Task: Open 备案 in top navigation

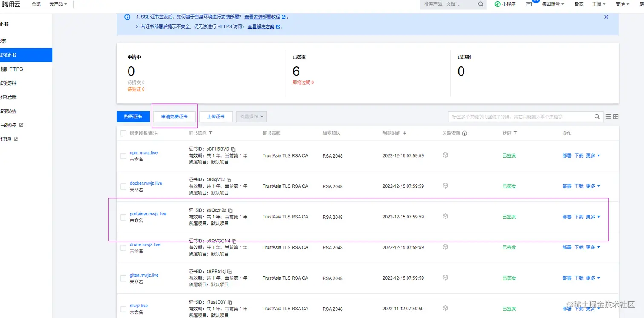Action: (x=579, y=4)
